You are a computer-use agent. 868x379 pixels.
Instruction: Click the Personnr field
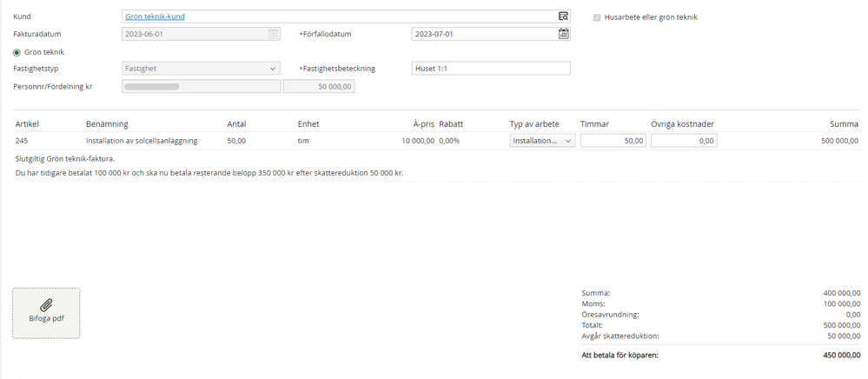(x=201, y=87)
